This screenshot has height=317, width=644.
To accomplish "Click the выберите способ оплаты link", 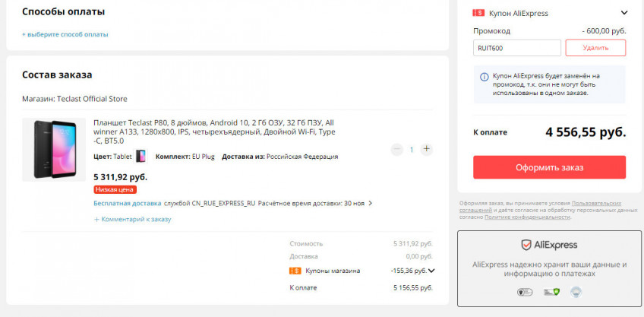I will (x=65, y=34).
